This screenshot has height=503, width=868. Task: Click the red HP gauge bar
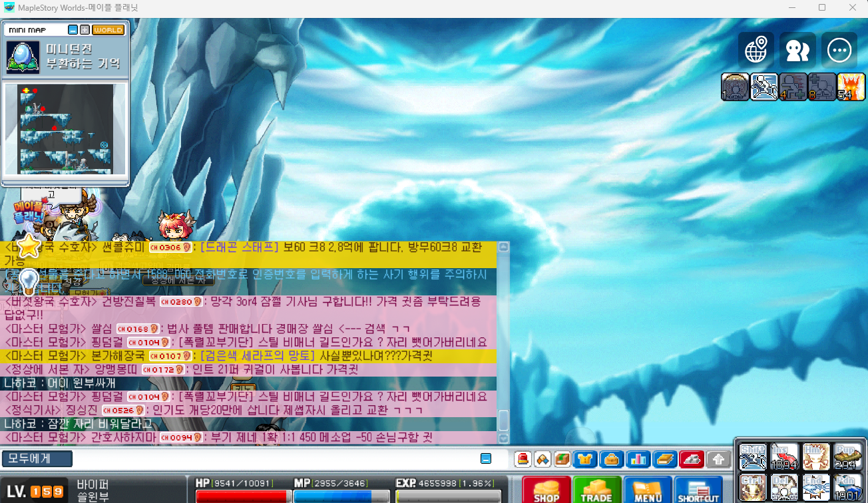click(244, 496)
